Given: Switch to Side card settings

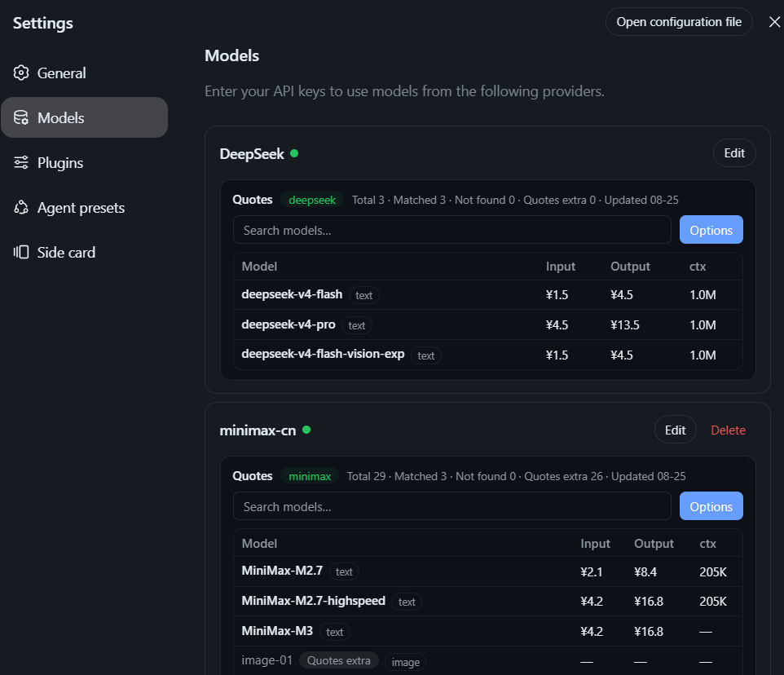Looking at the screenshot, I should (84, 252).
